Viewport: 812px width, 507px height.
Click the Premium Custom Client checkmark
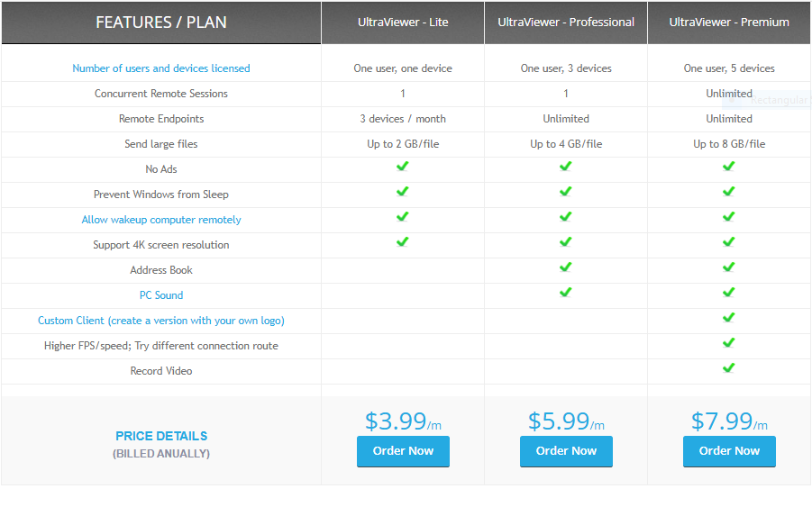729,318
